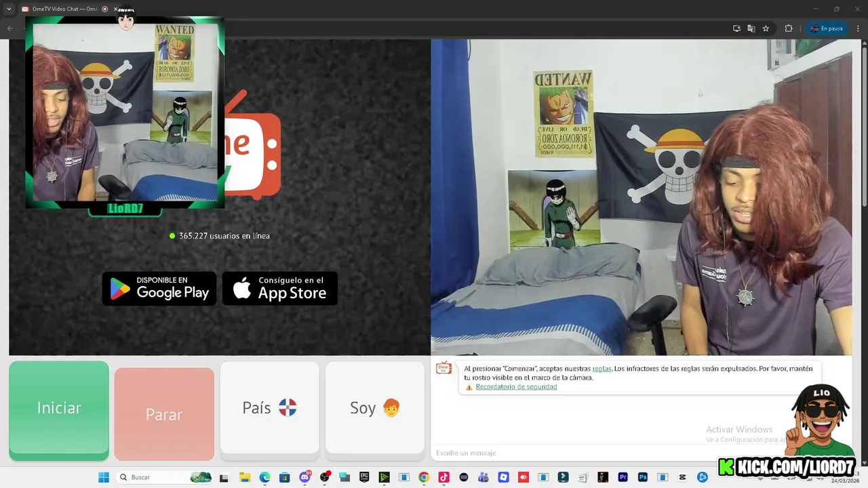Open Task View from the taskbar
The image size is (868, 488).
pos(224,477)
